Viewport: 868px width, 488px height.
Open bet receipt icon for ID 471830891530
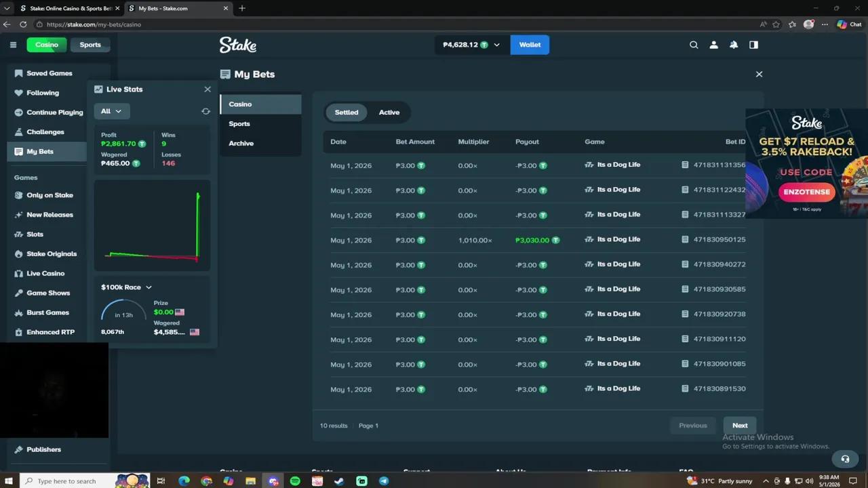click(x=685, y=388)
